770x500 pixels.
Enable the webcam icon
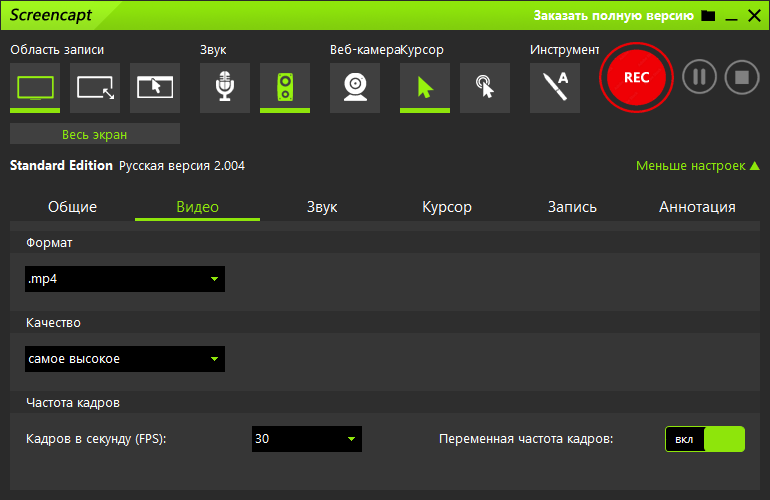pyautogui.click(x=355, y=87)
